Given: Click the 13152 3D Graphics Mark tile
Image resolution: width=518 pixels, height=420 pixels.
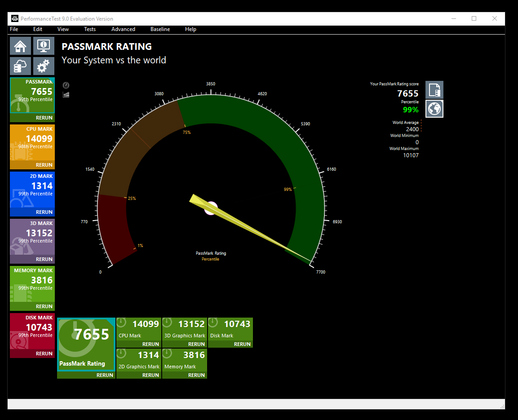Looking at the screenshot, I should tap(185, 329).
